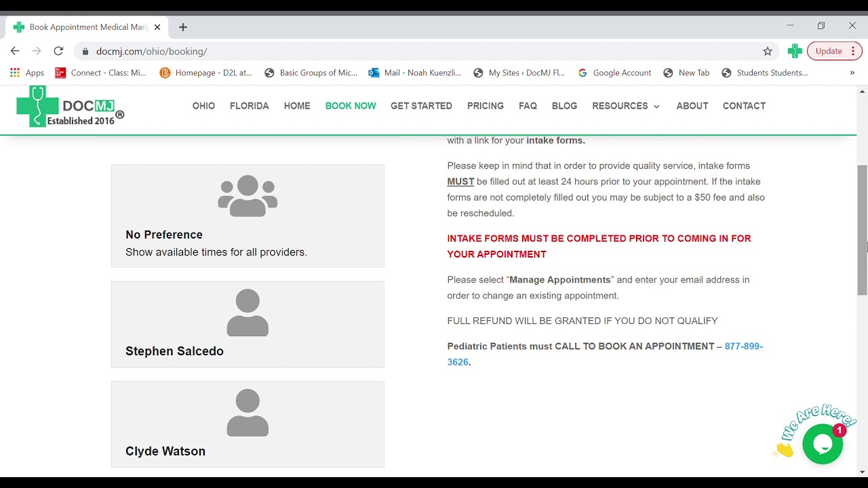
Task: Click the page vertical scrollbar thumb
Action: [x=863, y=230]
